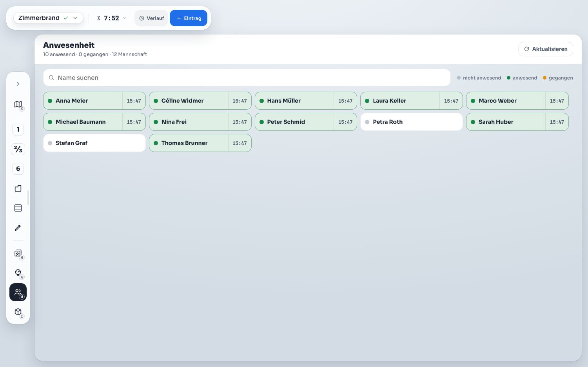This screenshot has height=367, width=588.
Task: Open the gauge icon marked A
Action: (18, 273)
